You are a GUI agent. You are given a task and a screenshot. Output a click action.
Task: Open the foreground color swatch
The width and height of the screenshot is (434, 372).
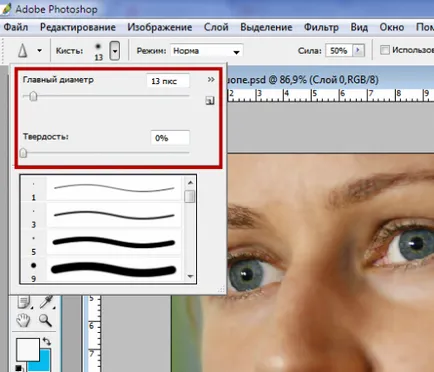[28, 350]
